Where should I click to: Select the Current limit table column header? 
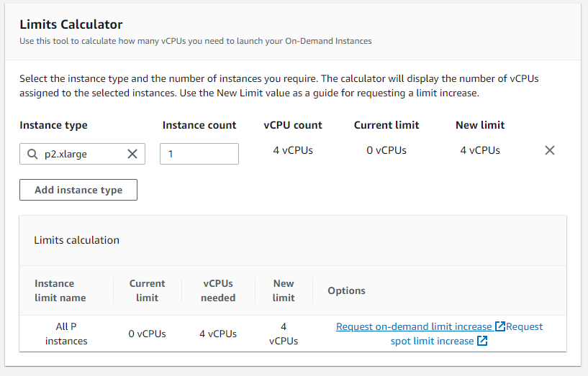pyautogui.click(x=147, y=290)
